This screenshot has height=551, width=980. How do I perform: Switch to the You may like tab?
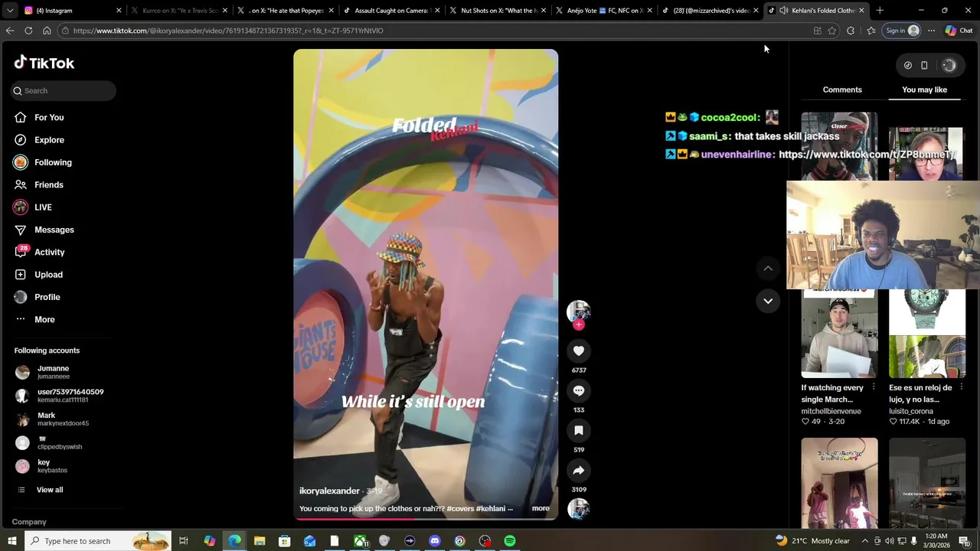[x=924, y=90]
